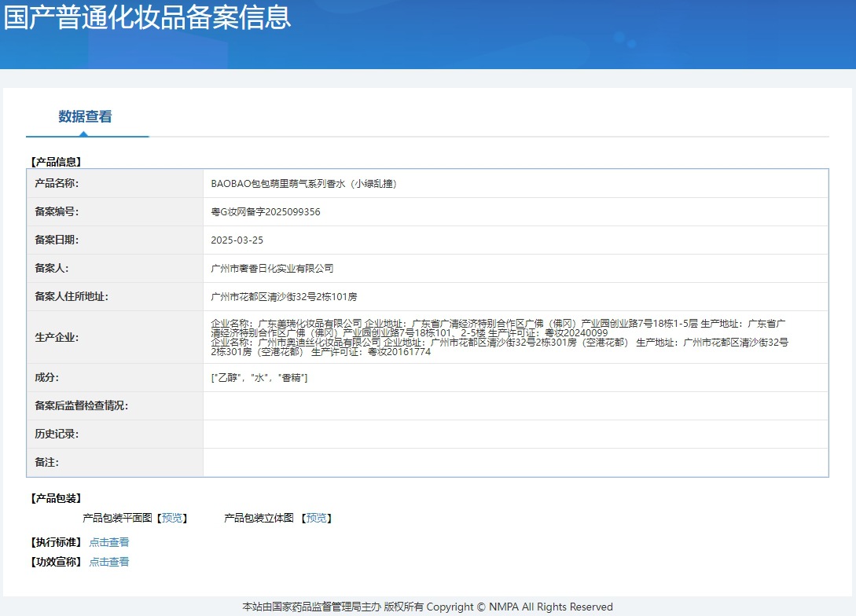Click the 成分 row label
The height and width of the screenshot is (616, 856).
tap(47, 378)
